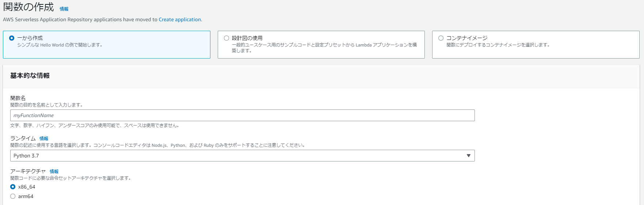Click the シンプルな Hello World description text
644x205 pixels.
click(60, 45)
